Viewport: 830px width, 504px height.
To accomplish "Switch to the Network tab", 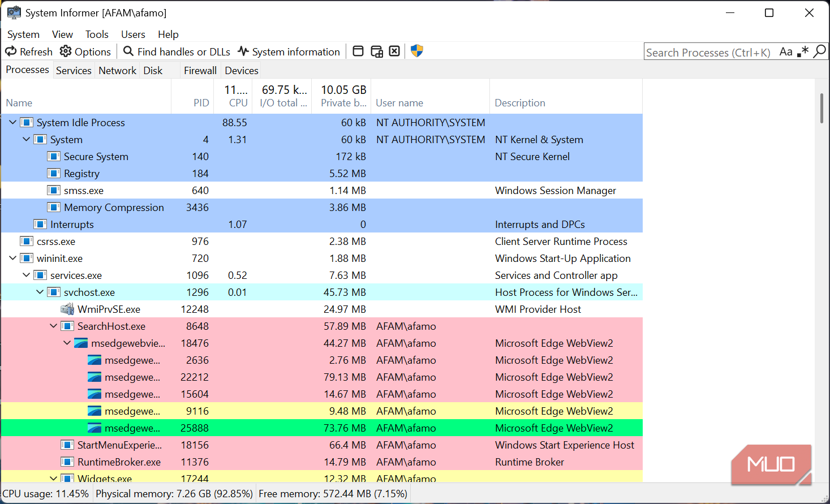I will (x=117, y=71).
